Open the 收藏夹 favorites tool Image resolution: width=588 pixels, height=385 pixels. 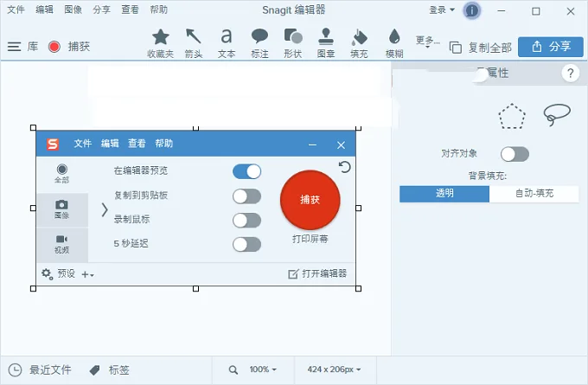pos(161,43)
